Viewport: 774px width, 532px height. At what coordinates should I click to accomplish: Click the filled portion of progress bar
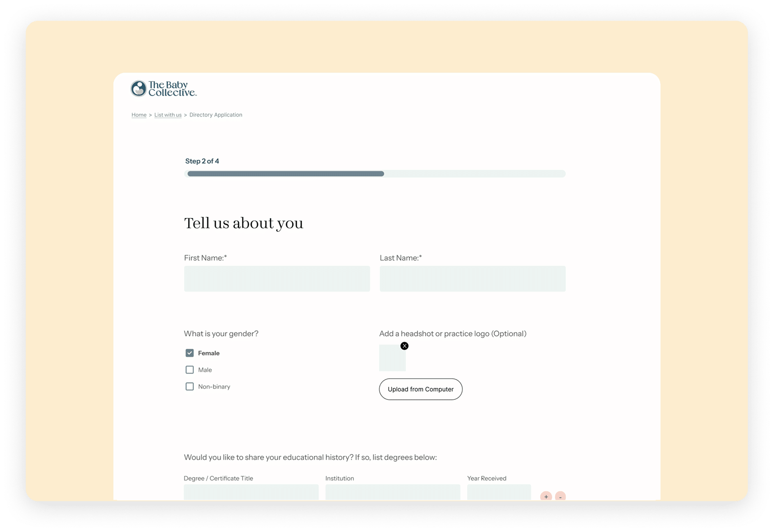pyautogui.click(x=286, y=174)
